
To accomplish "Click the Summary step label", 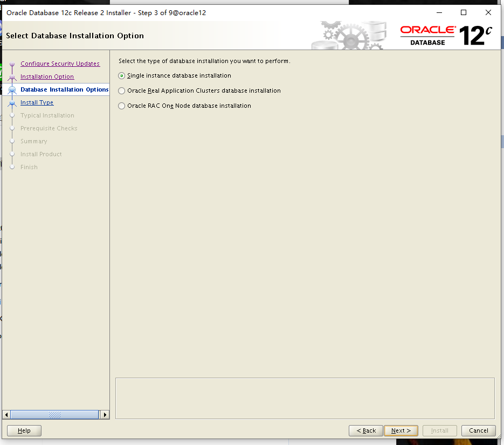I will pyautogui.click(x=34, y=141).
